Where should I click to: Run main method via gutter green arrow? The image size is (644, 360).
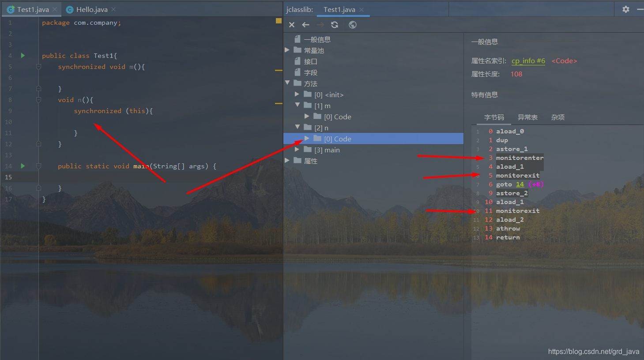pos(23,166)
